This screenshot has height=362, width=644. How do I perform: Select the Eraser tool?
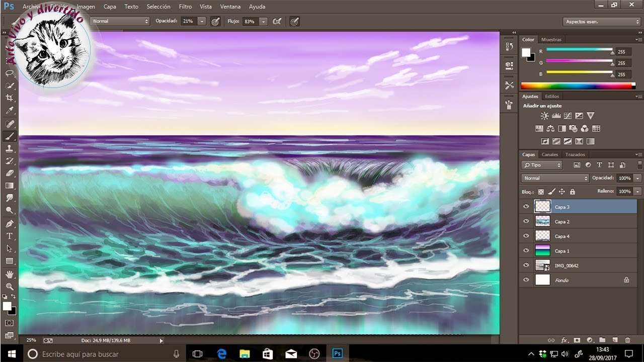(9, 173)
